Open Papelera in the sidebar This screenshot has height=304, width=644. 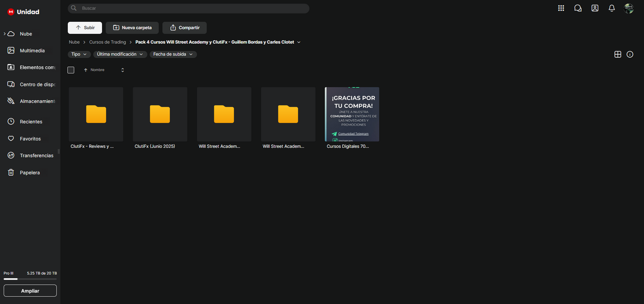tap(29, 173)
